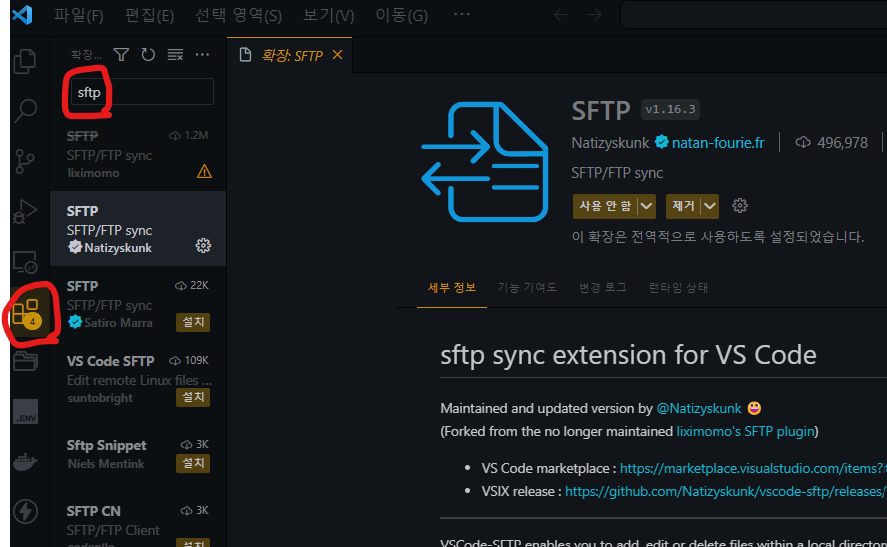This screenshot has width=887, height=547.
Task: Open the project folders activity icon
Action: coord(25,360)
